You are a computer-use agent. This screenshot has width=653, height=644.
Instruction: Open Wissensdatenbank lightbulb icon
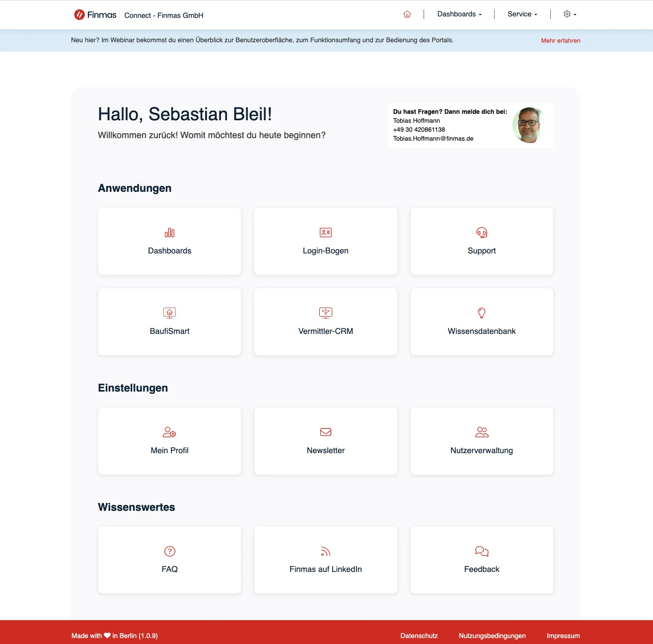[482, 313]
